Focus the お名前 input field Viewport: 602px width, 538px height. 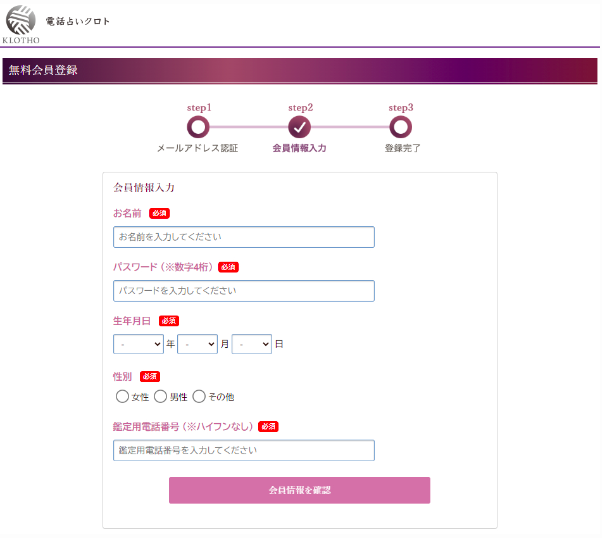click(244, 237)
